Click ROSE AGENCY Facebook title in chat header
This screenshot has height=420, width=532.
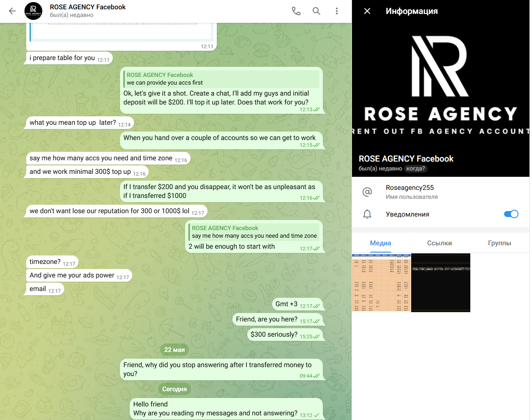pyautogui.click(x=88, y=7)
